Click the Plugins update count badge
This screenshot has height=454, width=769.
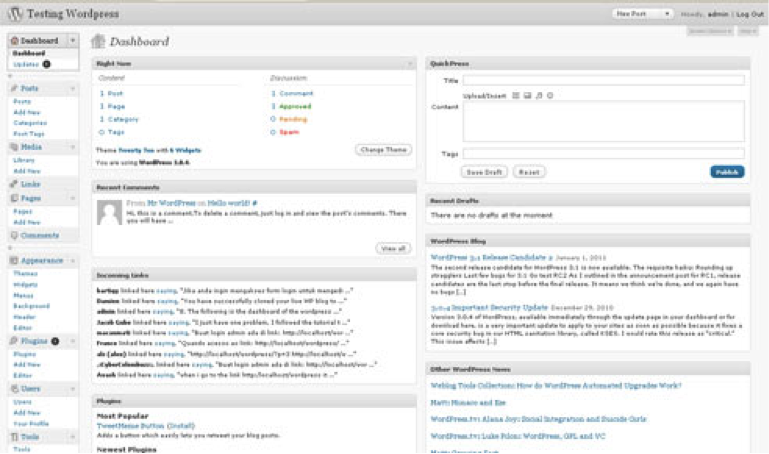click(55, 341)
